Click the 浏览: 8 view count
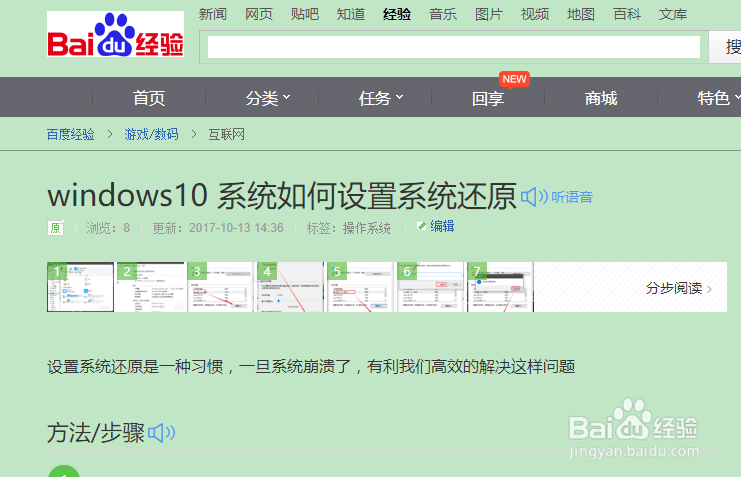 [x=108, y=228]
